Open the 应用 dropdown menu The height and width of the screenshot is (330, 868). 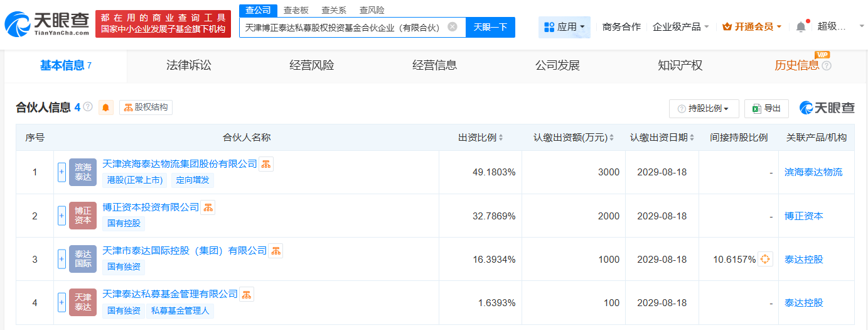click(564, 27)
